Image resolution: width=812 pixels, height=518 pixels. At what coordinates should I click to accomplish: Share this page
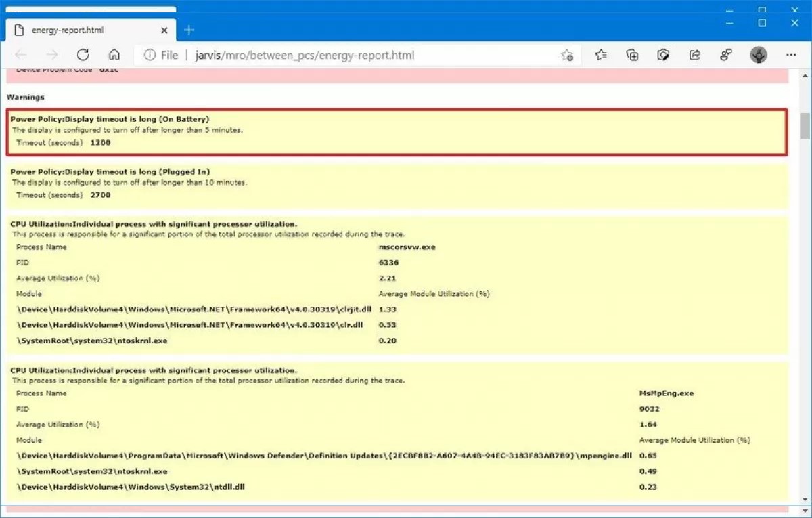point(694,55)
